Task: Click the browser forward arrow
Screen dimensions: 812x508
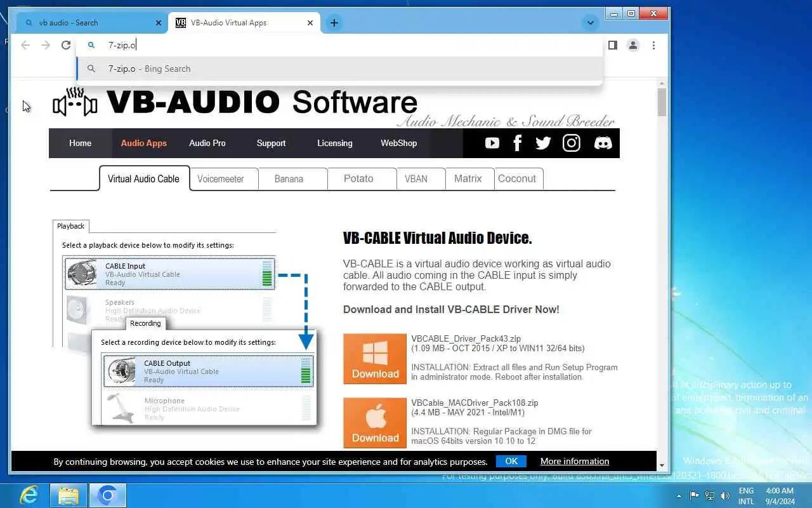Action: click(46, 45)
